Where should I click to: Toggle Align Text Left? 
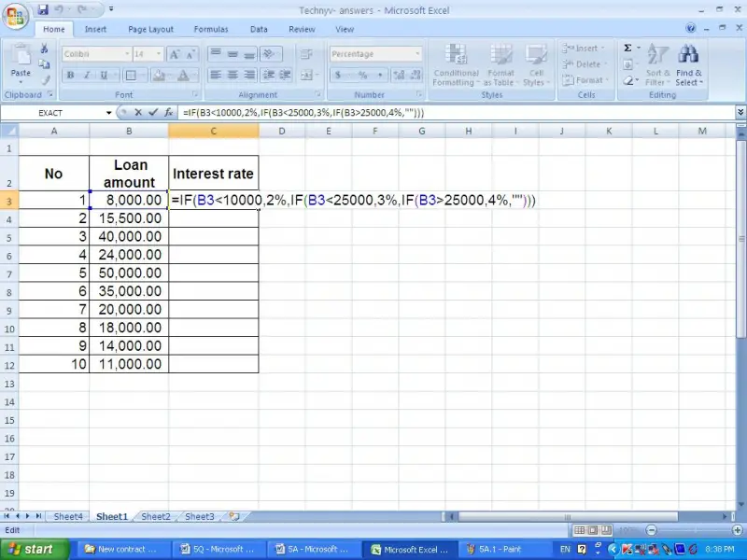pyautogui.click(x=216, y=75)
